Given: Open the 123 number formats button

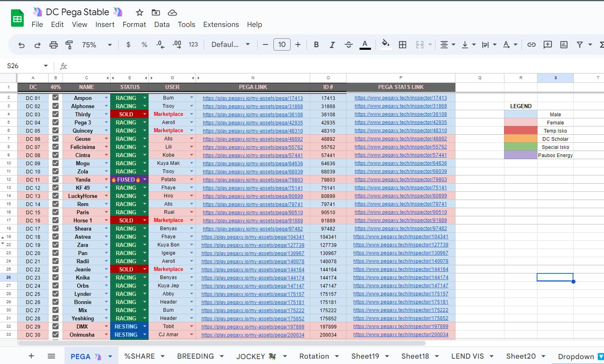Looking at the screenshot, I should click(193, 45).
